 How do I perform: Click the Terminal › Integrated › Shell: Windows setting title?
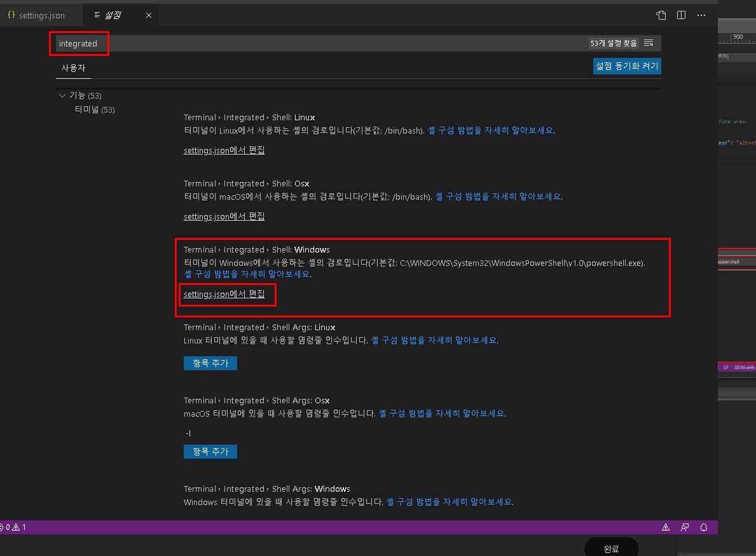coord(256,249)
